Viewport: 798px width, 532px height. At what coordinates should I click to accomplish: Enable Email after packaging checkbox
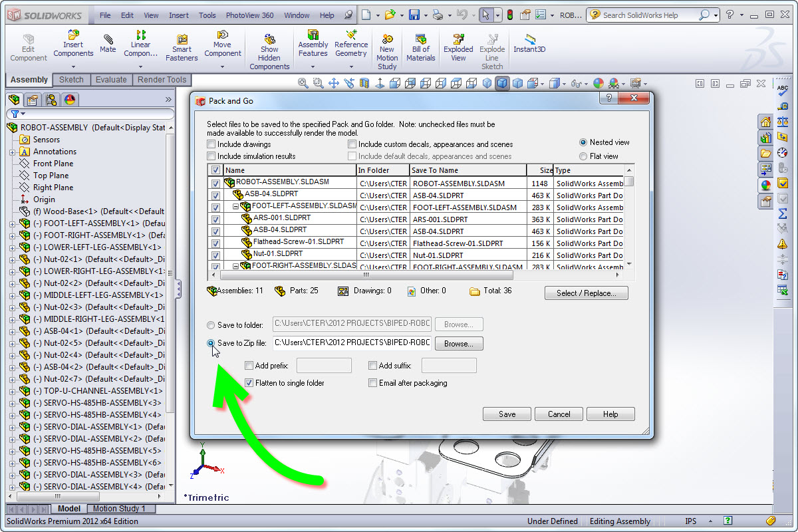tap(373, 383)
